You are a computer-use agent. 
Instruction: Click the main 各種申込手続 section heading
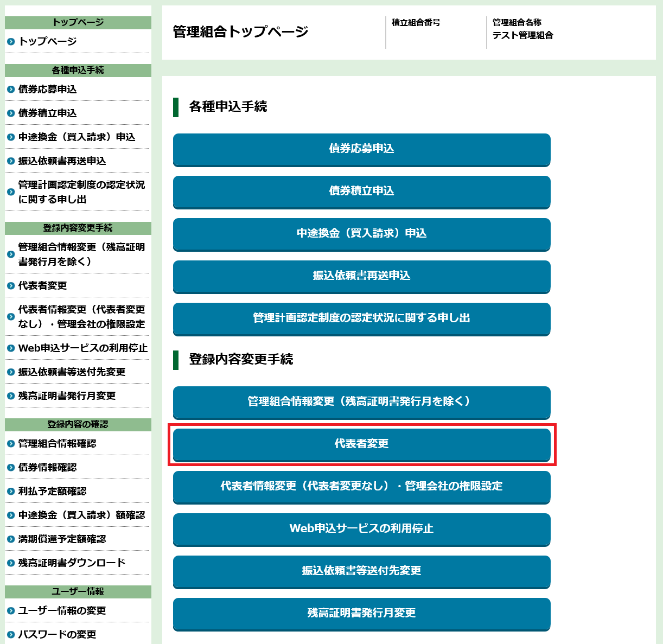pos(228,106)
